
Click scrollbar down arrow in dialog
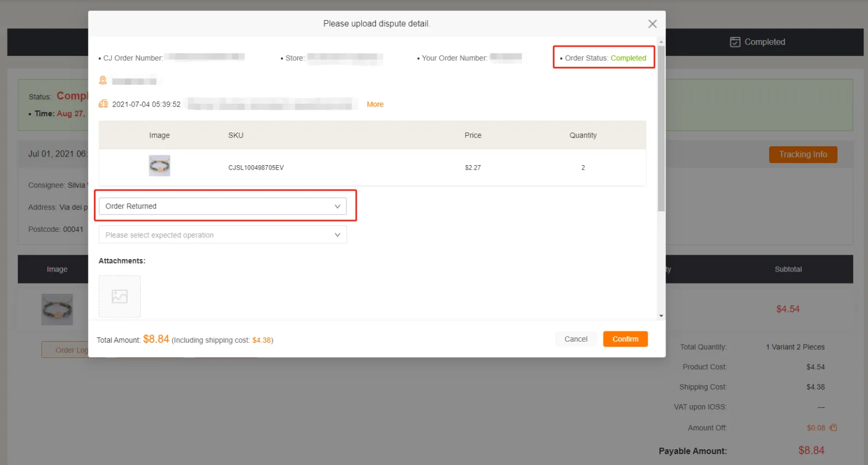point(661,316)
